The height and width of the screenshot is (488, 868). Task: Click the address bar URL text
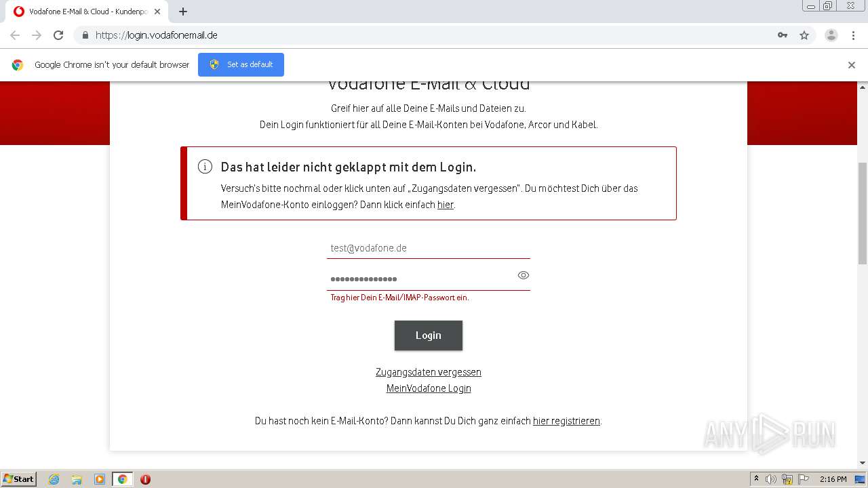click(x=157, y=35)
